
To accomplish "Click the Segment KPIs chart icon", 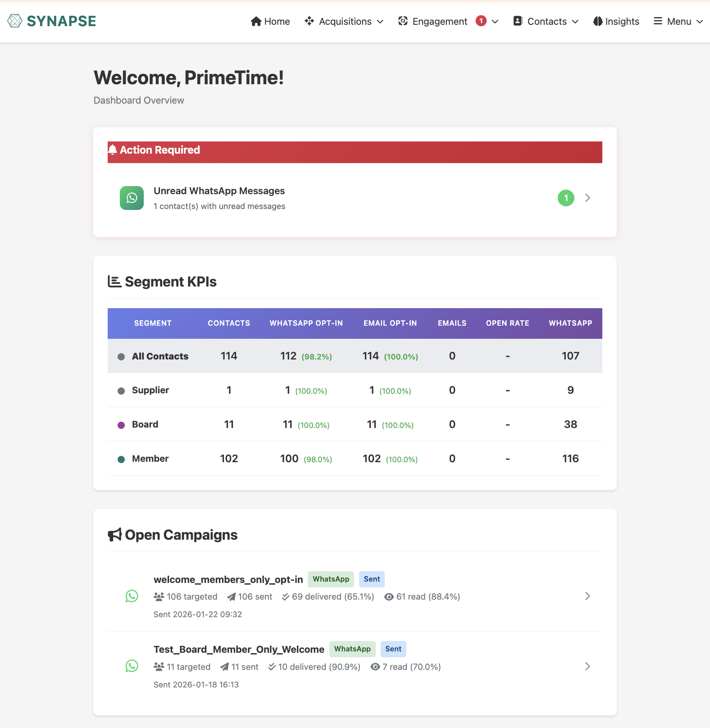I will coord(114,282).
